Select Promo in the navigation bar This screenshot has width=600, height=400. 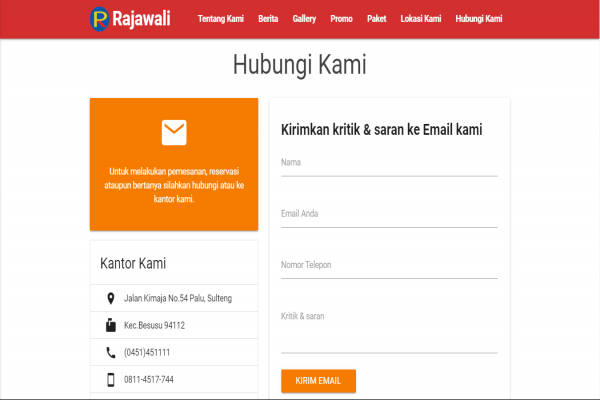coord(341,19)
